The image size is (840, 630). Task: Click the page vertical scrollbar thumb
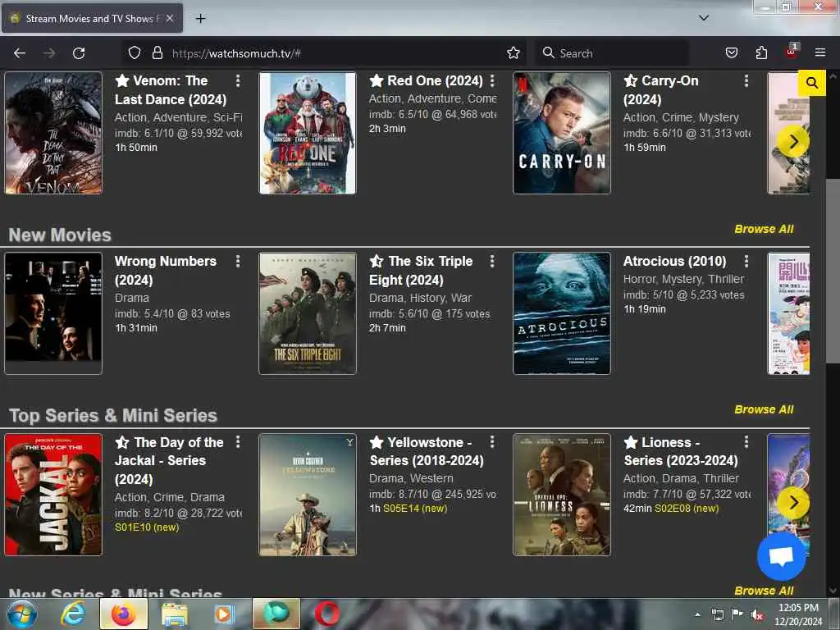(x=833, y=271)
